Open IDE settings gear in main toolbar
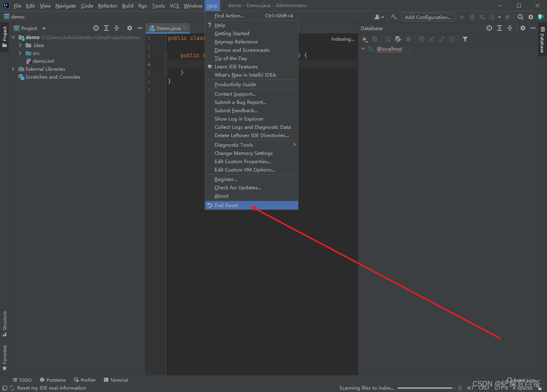 click(531, 17)
